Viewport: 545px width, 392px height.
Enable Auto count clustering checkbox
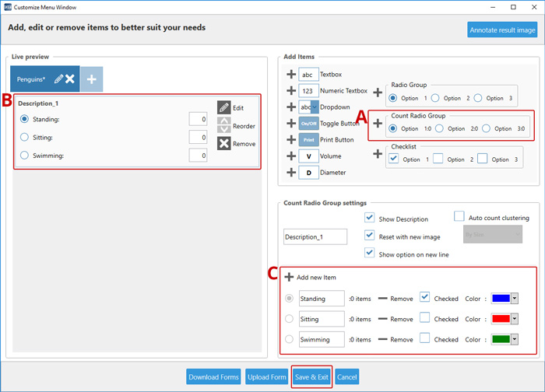tap(459, 215)
